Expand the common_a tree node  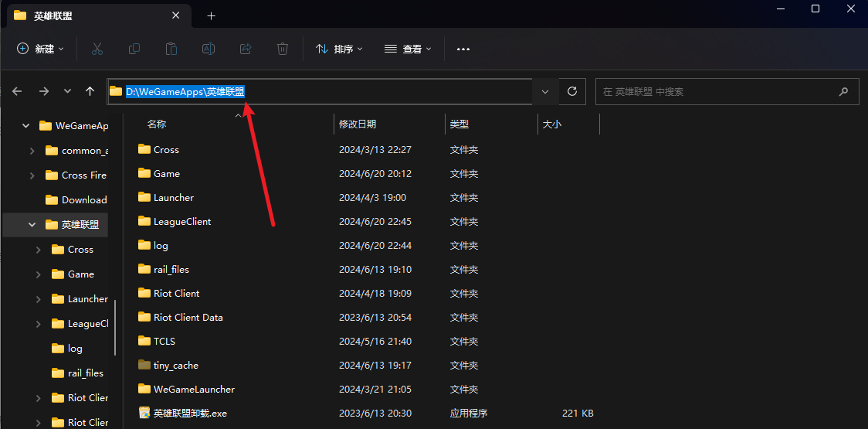point(32,150)
